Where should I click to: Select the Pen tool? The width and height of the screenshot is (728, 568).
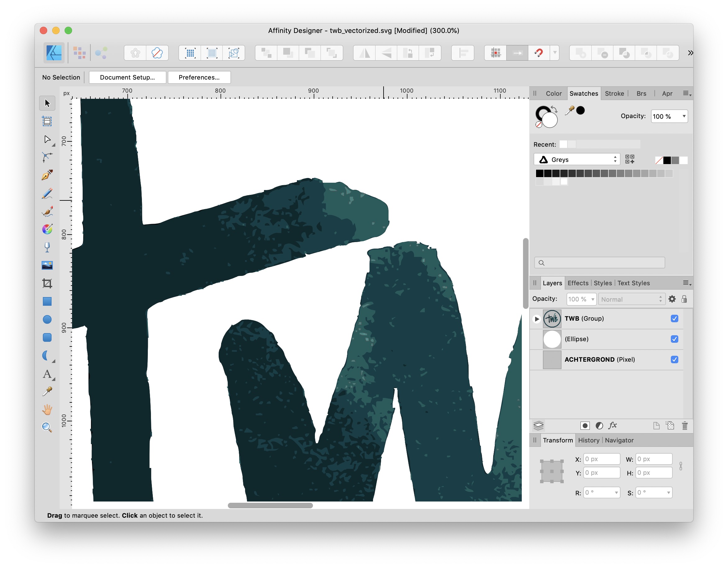tap(47, 175)
